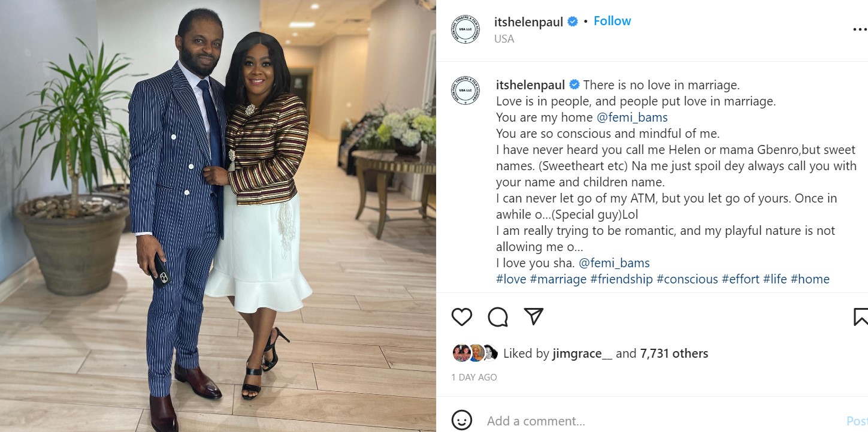Save post with the bookmark icon
The image size is (868, 432).
861,316
